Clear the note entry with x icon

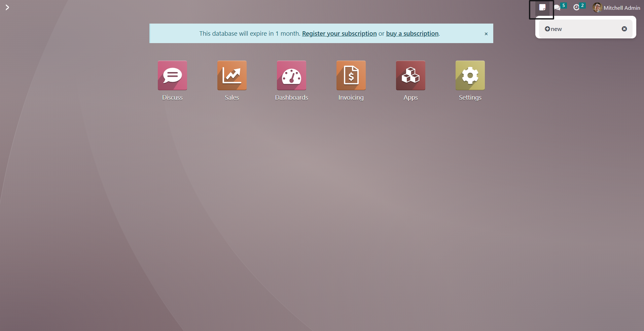pos(624,29)
